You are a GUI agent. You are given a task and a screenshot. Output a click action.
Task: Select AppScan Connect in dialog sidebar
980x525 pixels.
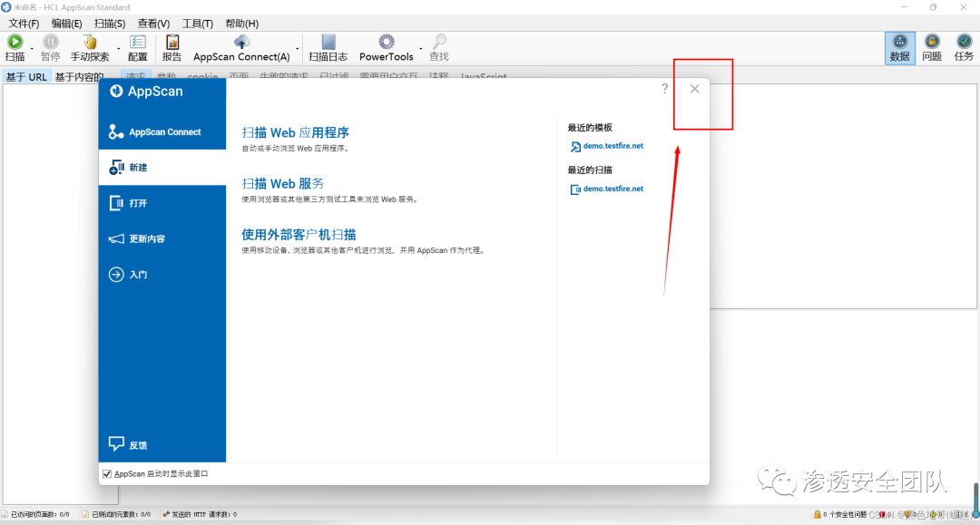[x=162, y=131]
